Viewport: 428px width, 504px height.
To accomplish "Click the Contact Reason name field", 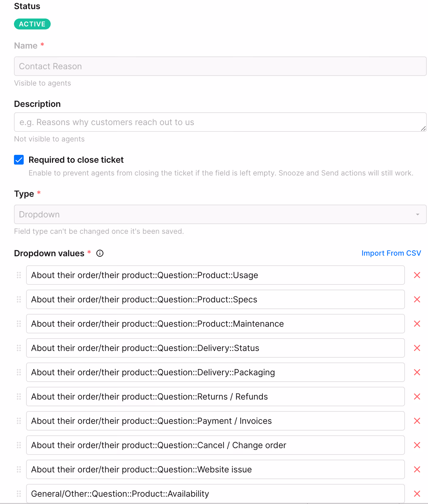I will (x=220, y=66).
